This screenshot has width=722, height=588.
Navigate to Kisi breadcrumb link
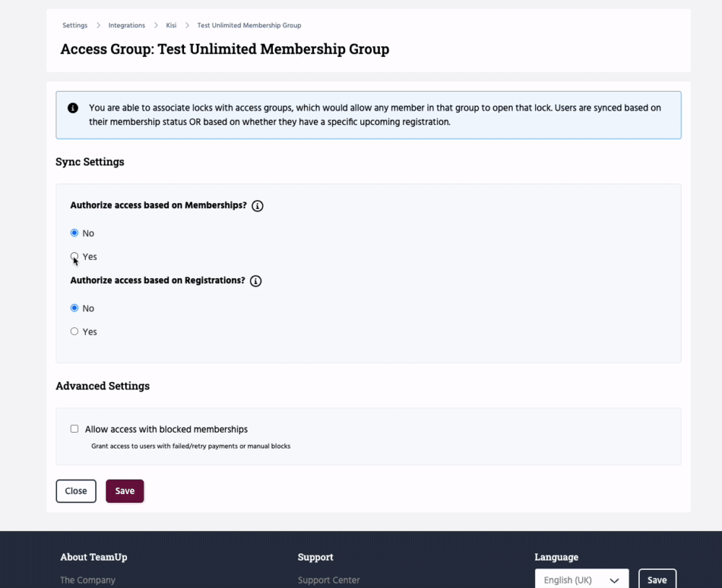171,25
